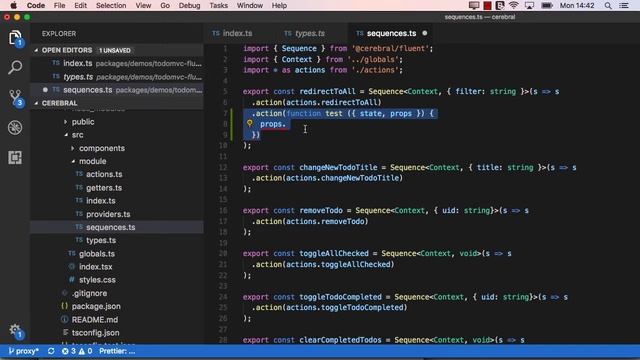Screen dimensions: 640x360
Task: Open the Debug view in activity bar
Action: click(15, 128)
